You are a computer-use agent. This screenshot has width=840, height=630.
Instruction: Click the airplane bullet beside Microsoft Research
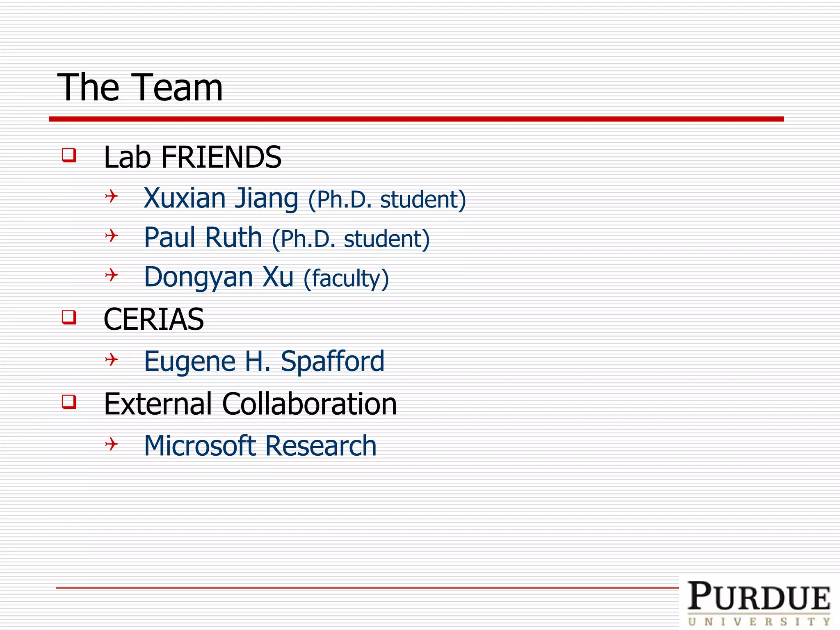111,444
